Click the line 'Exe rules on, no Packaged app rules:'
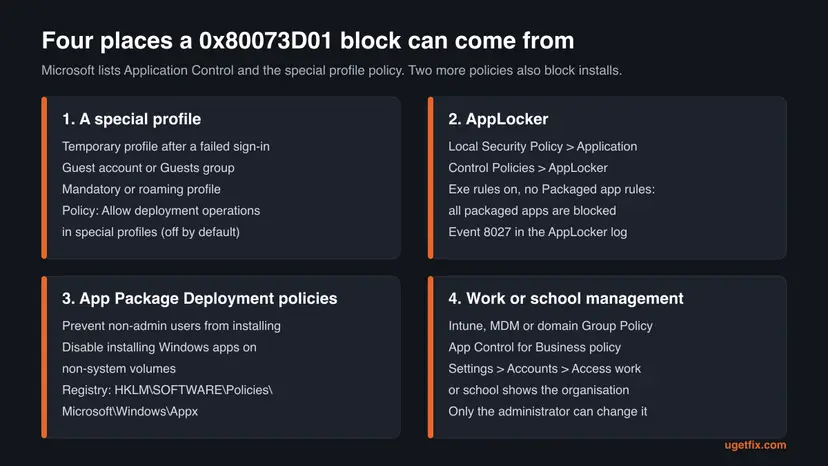The height and width of the screenshot is (466, 828). click(x=552, y=189)
